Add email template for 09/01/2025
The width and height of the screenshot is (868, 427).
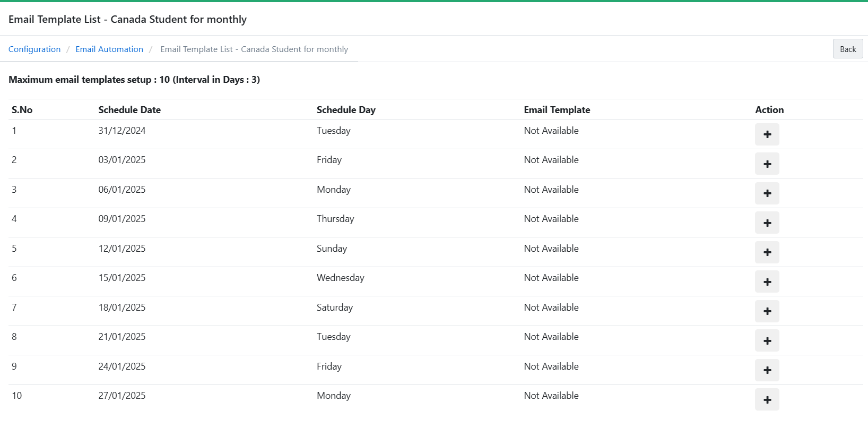(767, 223)
